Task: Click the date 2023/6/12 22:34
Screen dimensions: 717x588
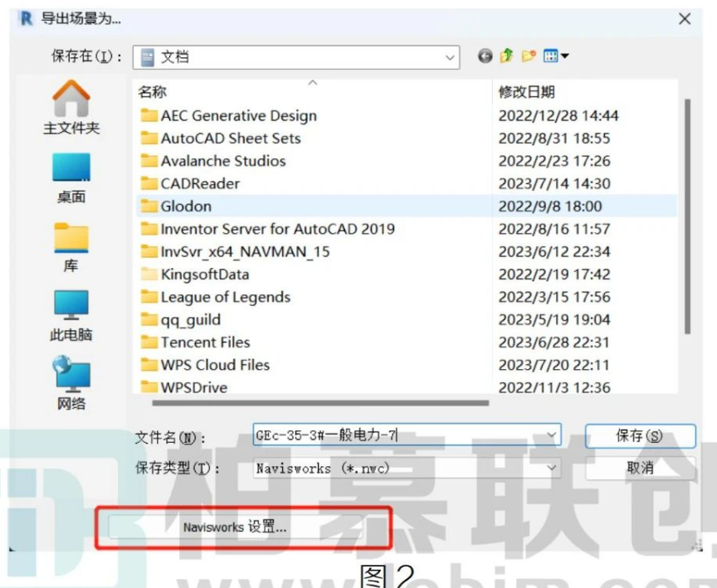Action: tap(554, 252)
